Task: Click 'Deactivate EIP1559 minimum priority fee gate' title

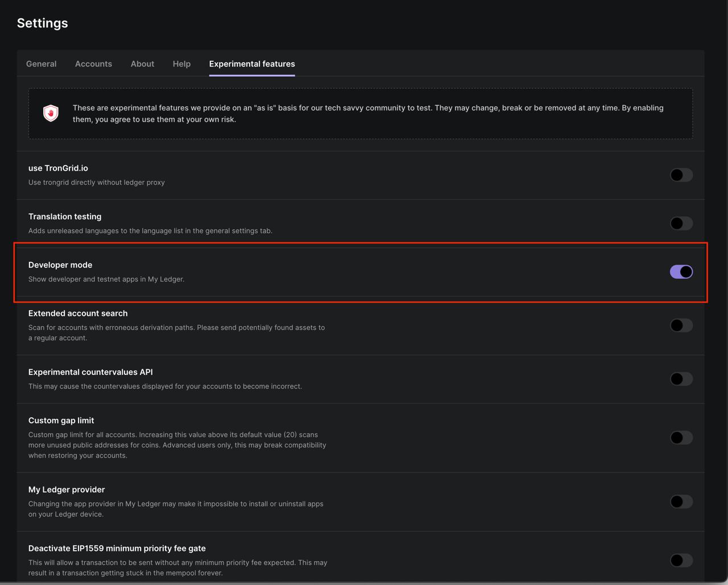Action: (x=117, y=549)
